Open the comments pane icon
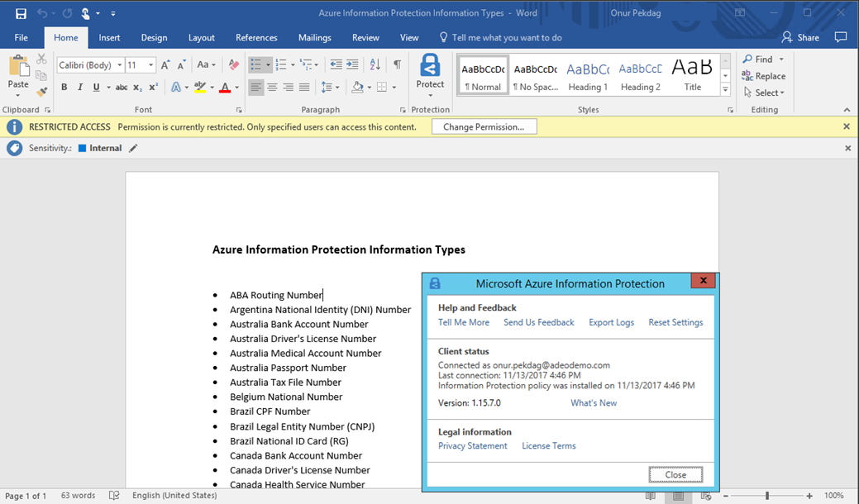This screenshot has width=859, height=504. 840,37
